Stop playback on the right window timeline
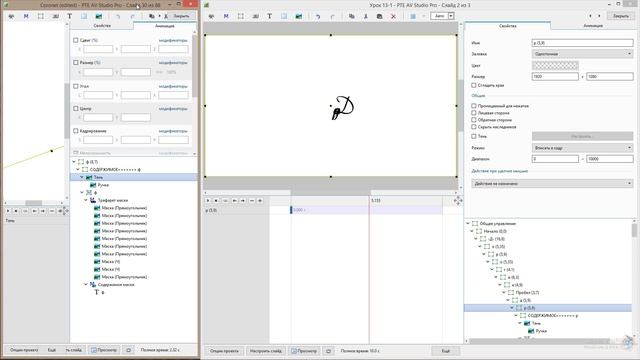 pos(216,200)
